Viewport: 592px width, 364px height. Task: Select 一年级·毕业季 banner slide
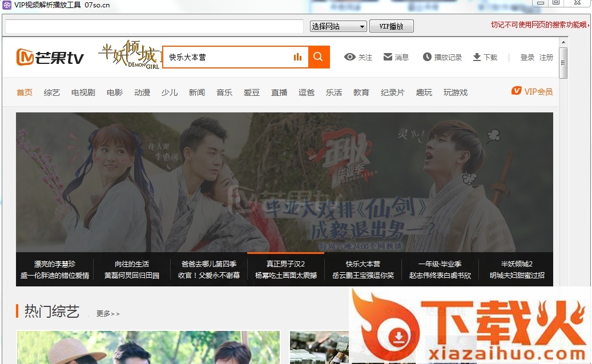(440, 269)
